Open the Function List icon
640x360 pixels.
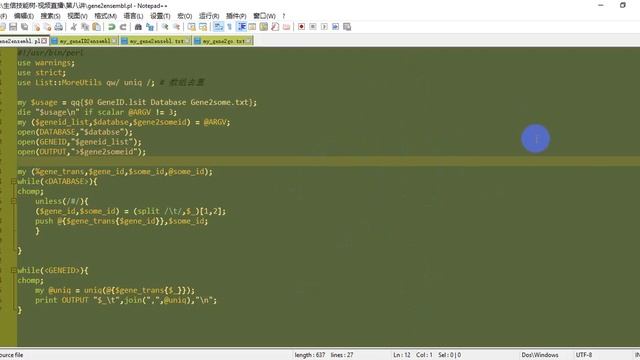(x=275, y=27)
